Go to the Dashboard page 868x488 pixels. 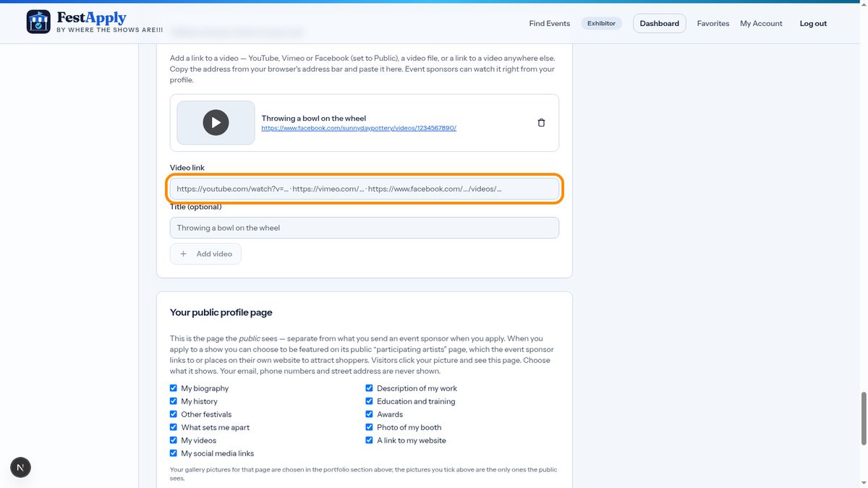[x=660, y=23]
